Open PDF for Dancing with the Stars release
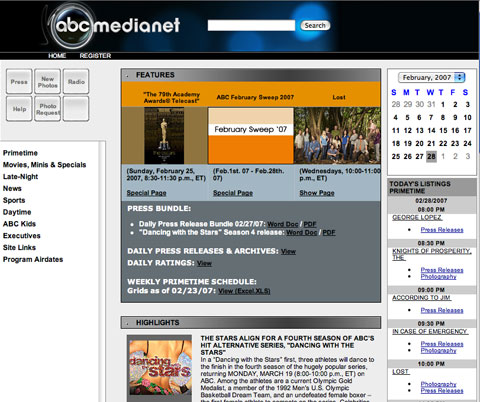The width and height of the screenshot is (480, 402). click(329, 232)
